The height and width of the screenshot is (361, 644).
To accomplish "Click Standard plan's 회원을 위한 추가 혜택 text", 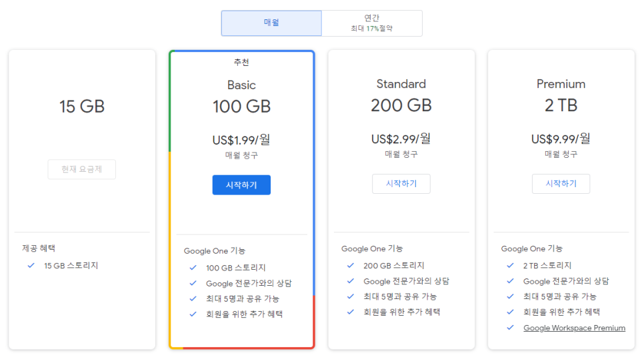I will pos(402,312).
